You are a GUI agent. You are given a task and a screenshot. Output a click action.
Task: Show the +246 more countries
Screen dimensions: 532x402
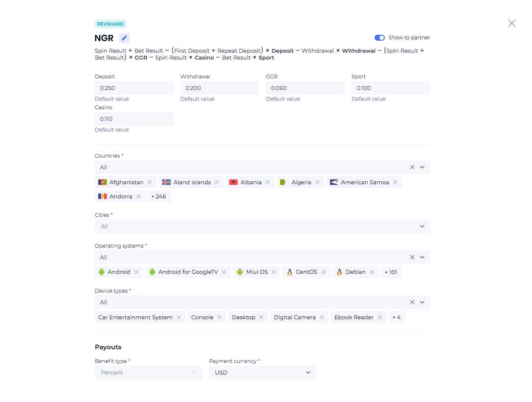(x=159, y=196)
